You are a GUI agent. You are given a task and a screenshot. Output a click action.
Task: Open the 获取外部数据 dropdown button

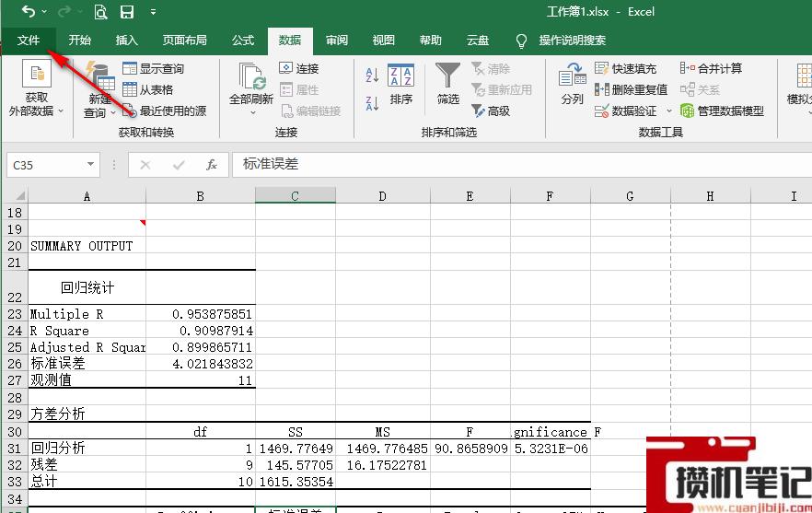36,88
